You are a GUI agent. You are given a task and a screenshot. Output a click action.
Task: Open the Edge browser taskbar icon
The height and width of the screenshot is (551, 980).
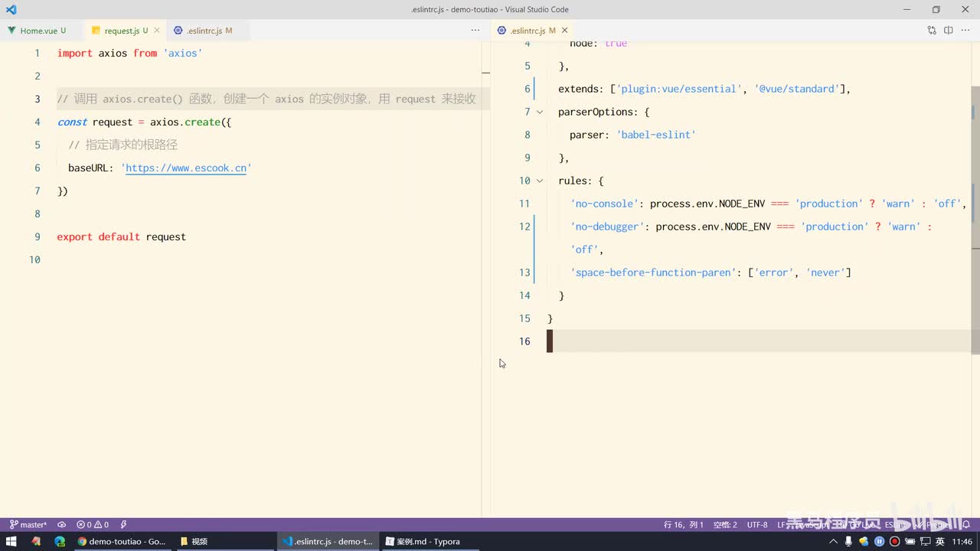click(x=60, y=541)
